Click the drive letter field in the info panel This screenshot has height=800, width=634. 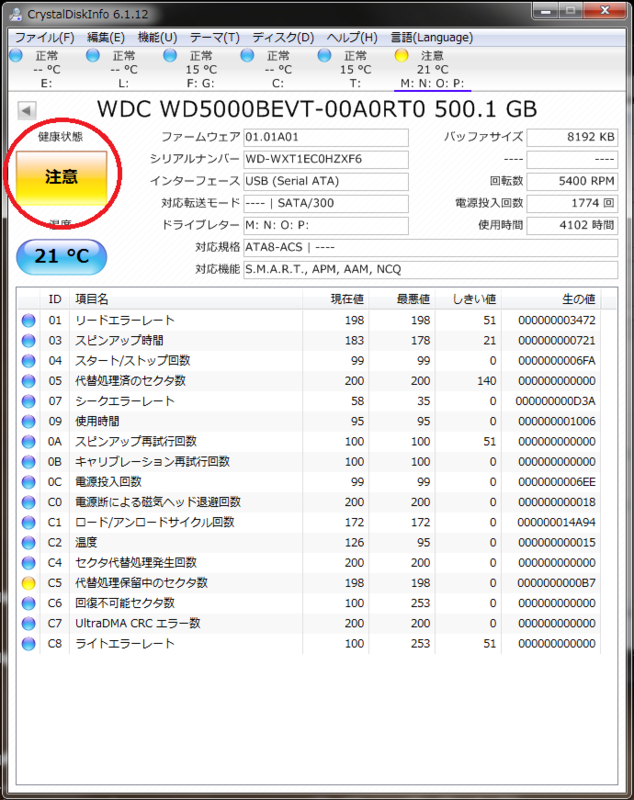tap(326, 225)
